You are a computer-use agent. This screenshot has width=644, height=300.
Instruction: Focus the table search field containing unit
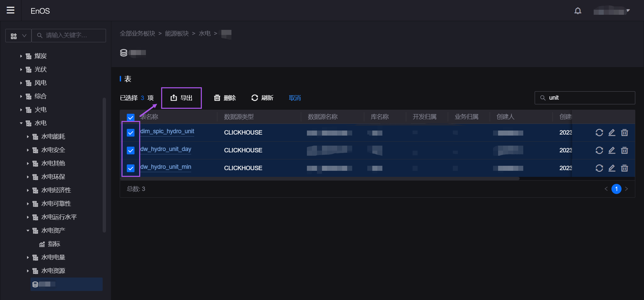click(585, 98)
